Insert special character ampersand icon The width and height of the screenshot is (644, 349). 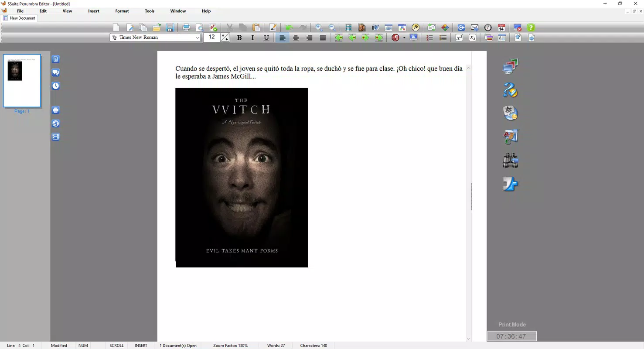[x=413, y=38]
